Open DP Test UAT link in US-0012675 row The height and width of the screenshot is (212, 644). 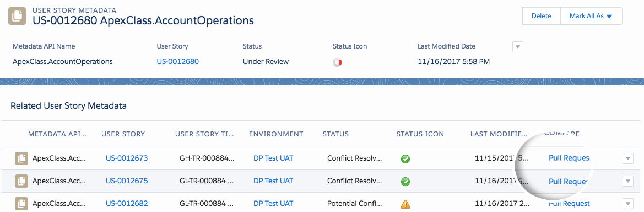(274, 181)
